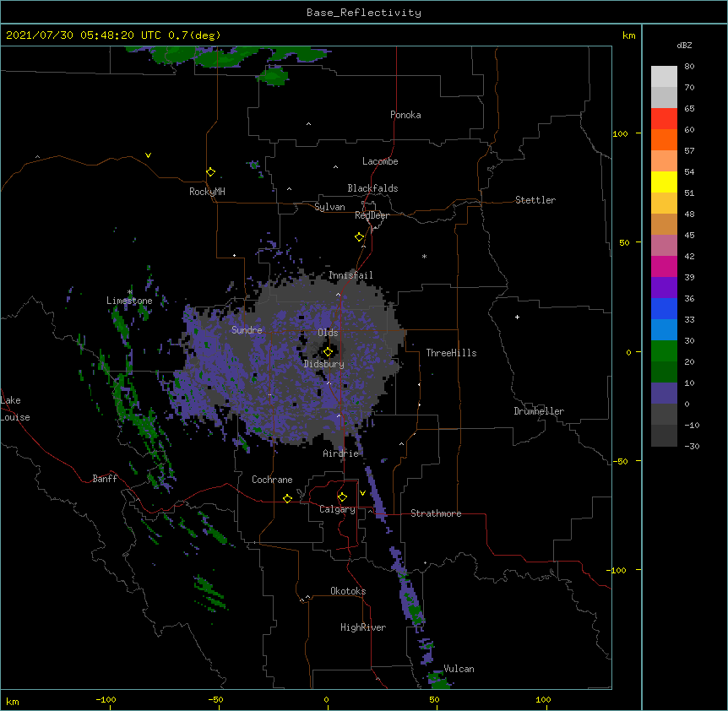The image size is (728, 711).
Task: Click the dBZ legend heading
Action: (x=684, y=45)
